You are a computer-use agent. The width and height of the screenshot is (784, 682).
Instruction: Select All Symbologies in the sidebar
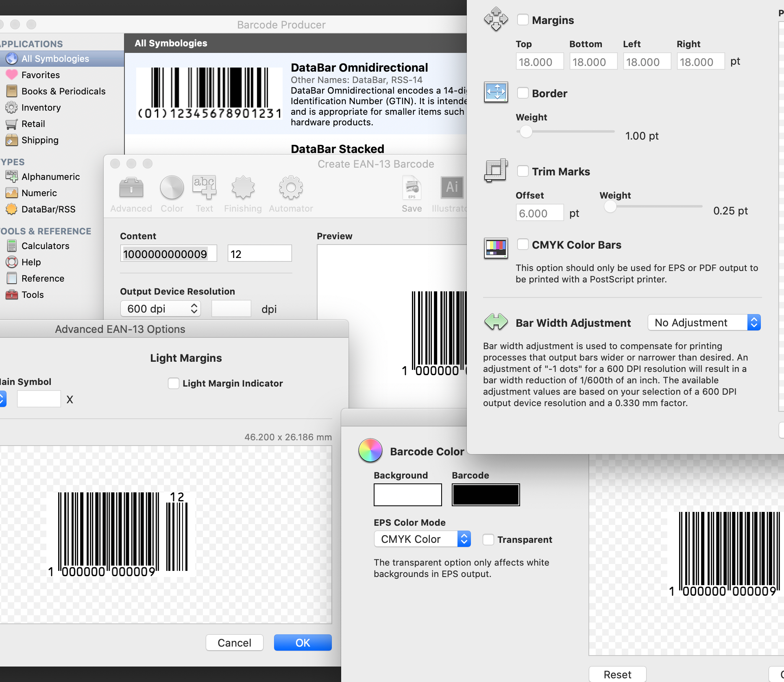[x=62, y=59]
